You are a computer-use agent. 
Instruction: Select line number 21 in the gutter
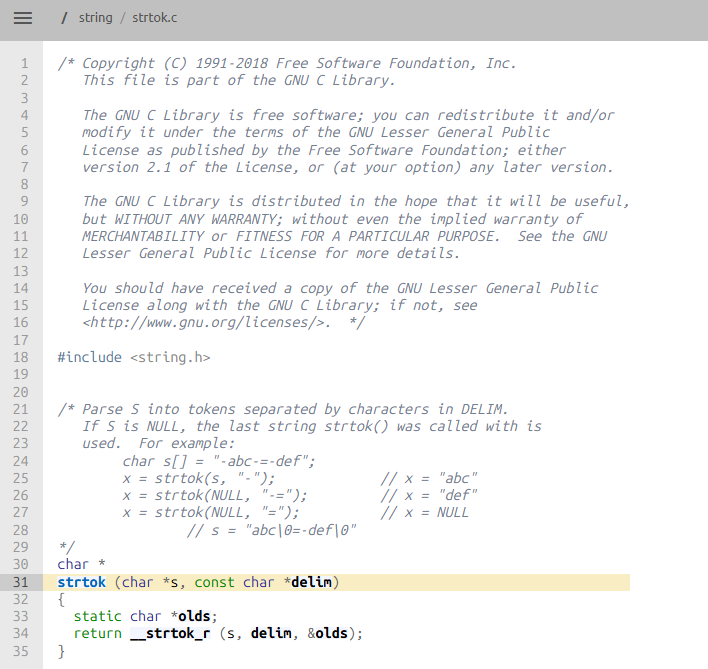point(21,409)
